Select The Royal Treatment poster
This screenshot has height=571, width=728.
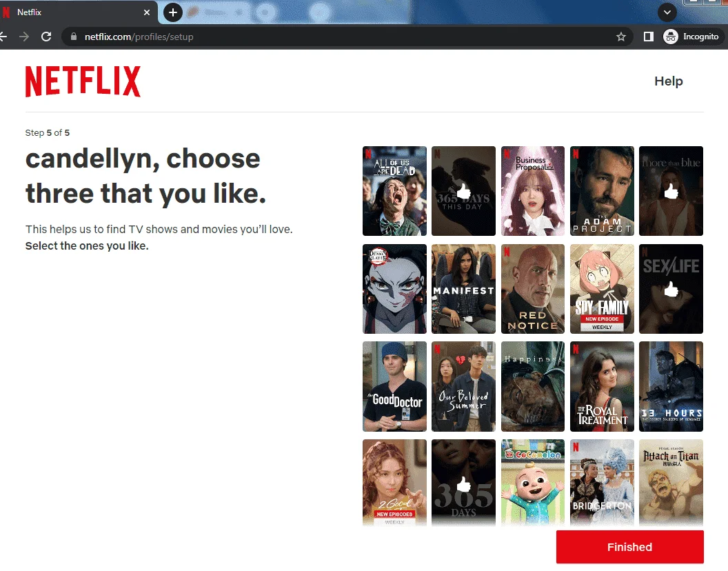click(602, 387)
